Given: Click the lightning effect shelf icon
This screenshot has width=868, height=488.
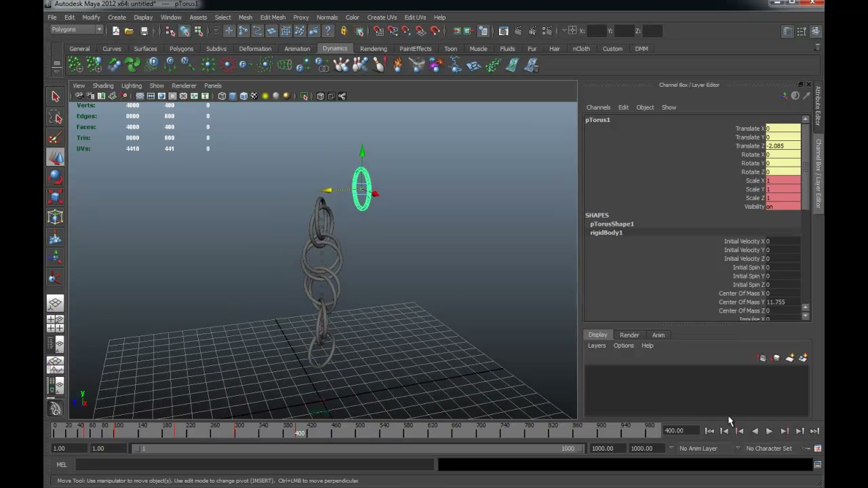Looking at the screenshot, I should click(x=456, y=65).
